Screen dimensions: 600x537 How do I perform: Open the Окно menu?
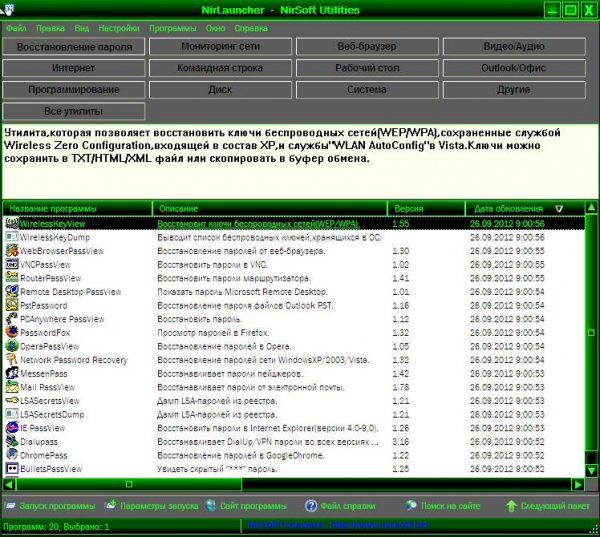point(215,28)
